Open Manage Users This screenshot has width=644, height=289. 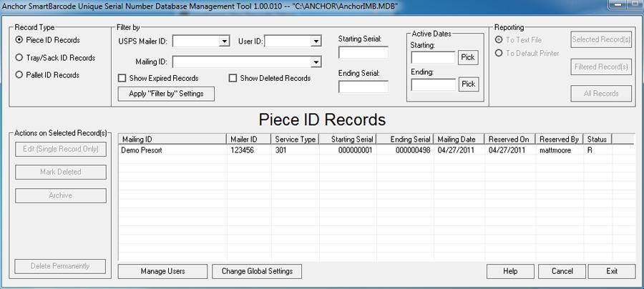coord(162,271)
